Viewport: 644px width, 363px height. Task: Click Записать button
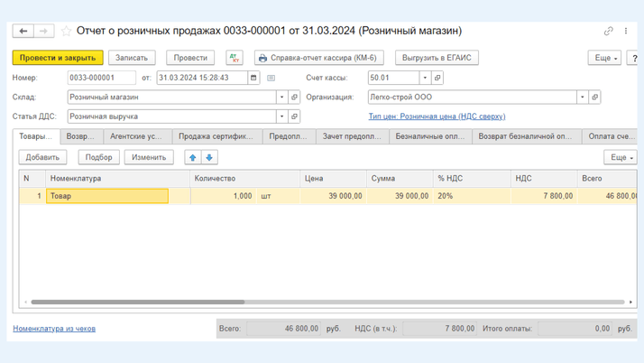click(132, 58)
